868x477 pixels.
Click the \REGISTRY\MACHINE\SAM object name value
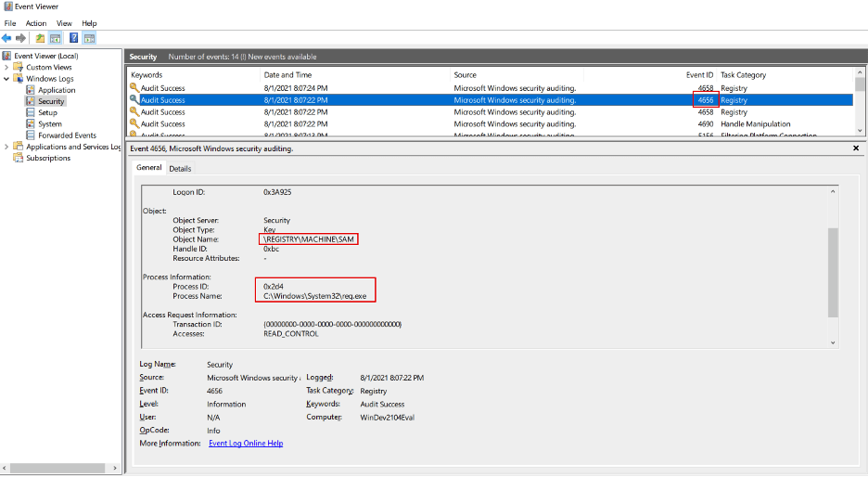click(308, 239)
